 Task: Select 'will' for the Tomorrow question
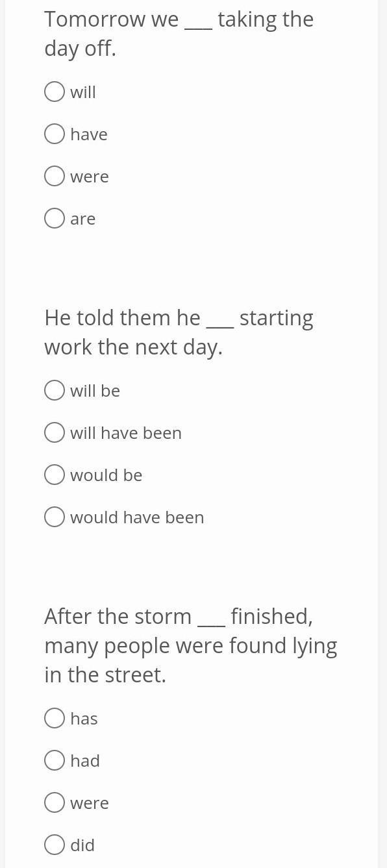coord(55,92)
